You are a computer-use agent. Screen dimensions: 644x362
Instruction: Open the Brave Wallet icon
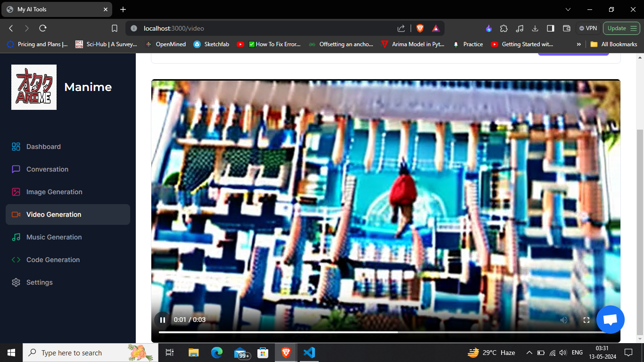click(x=566, y=28)
